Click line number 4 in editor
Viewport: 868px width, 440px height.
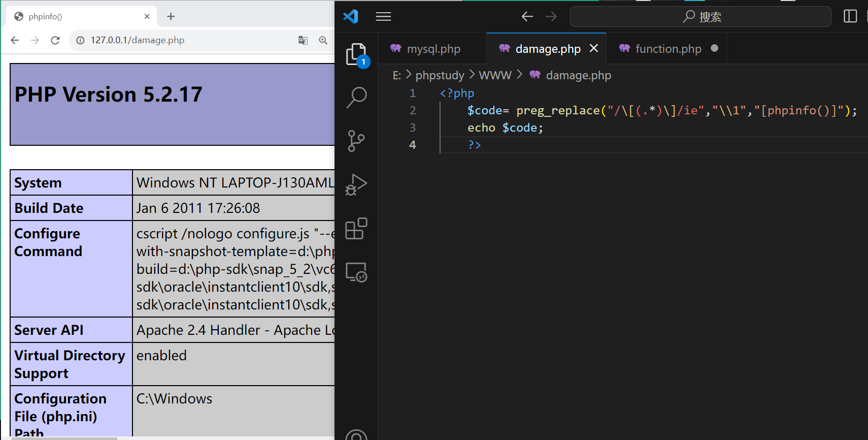pos(413,145)
